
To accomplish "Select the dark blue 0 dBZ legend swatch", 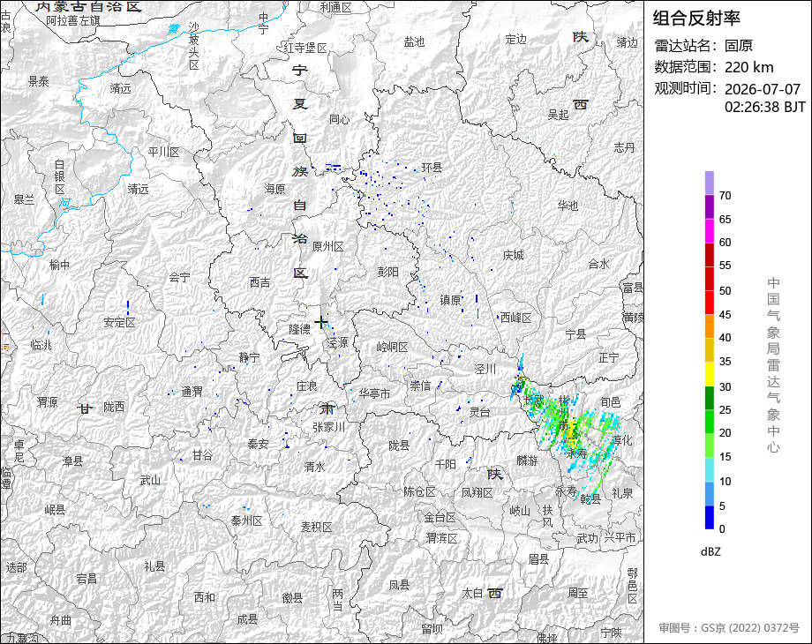I will pos(710,517).
